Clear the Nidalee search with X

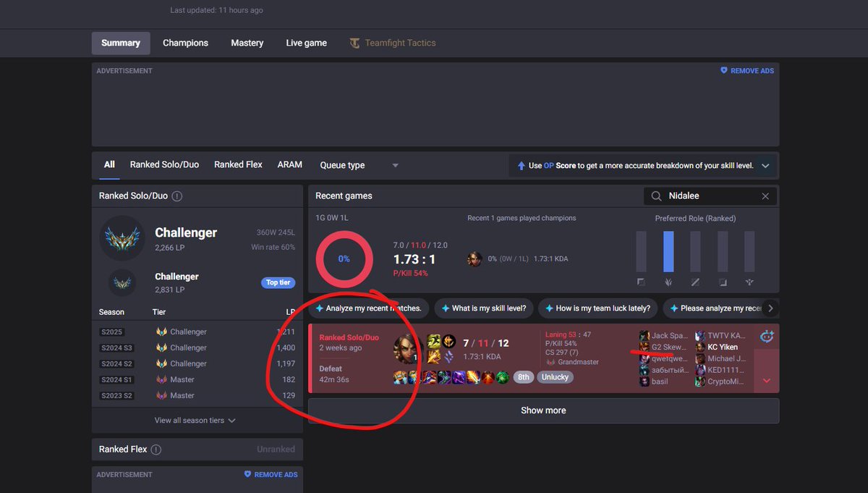click(765, 196)
